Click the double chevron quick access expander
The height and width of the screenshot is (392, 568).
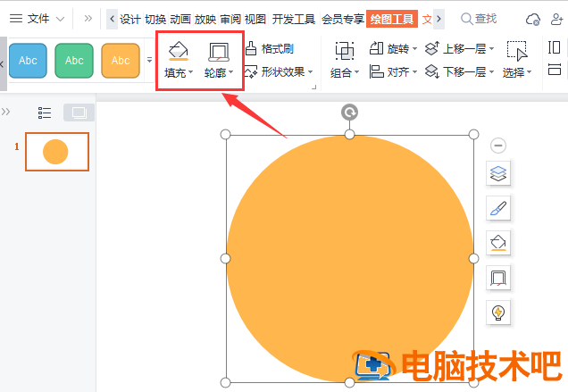click(x=88, y=19)
